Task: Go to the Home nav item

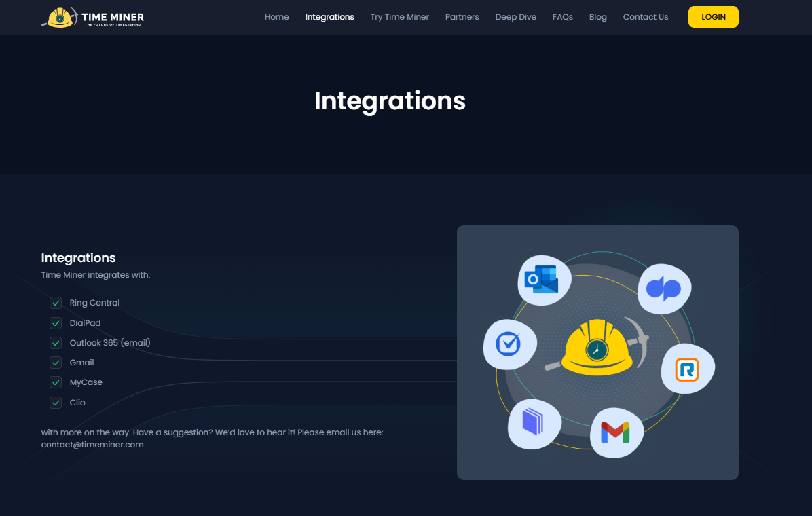Action: click(276, 17)
